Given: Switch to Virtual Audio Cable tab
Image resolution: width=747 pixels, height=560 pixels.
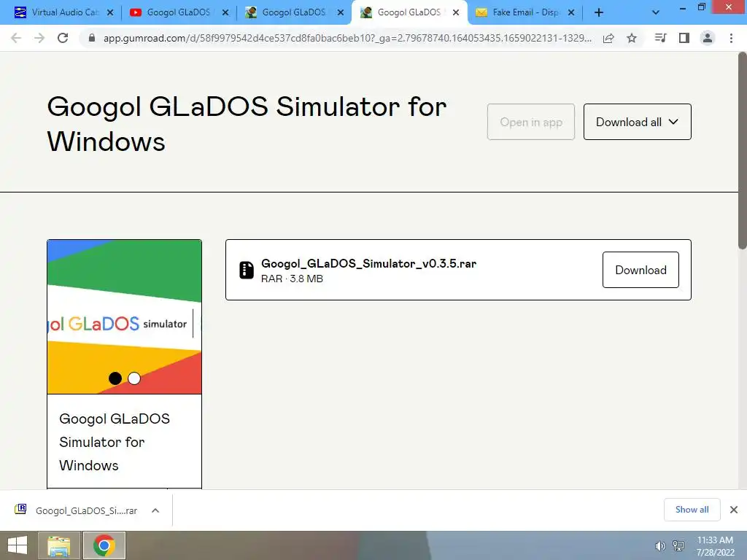Looking at the screenshot, I should point(64,12).
